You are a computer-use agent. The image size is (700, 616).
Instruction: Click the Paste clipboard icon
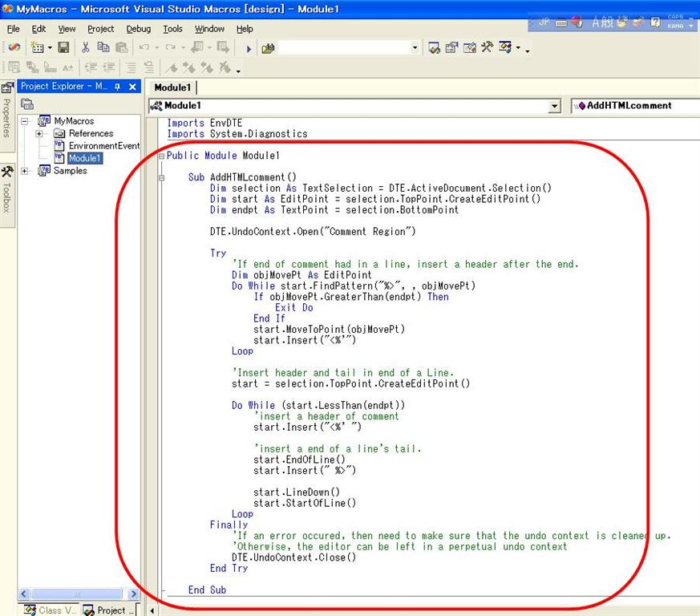click(x=121, y=47)
